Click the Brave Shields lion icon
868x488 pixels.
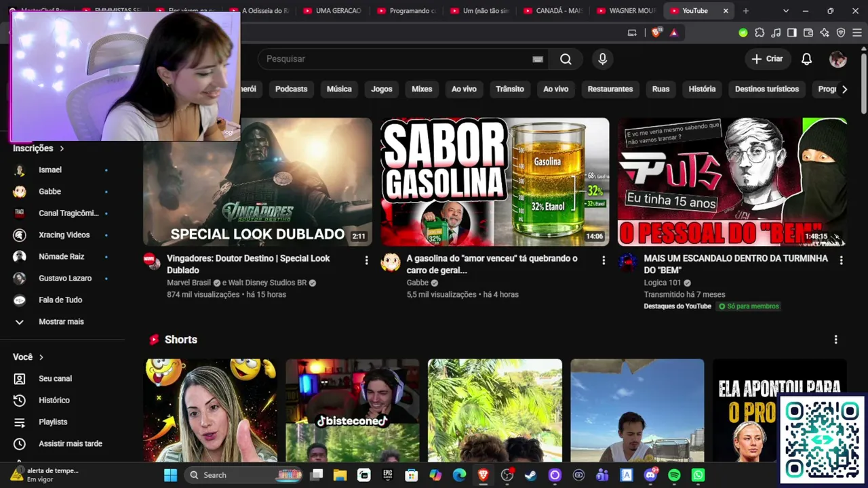coord(656,33)
